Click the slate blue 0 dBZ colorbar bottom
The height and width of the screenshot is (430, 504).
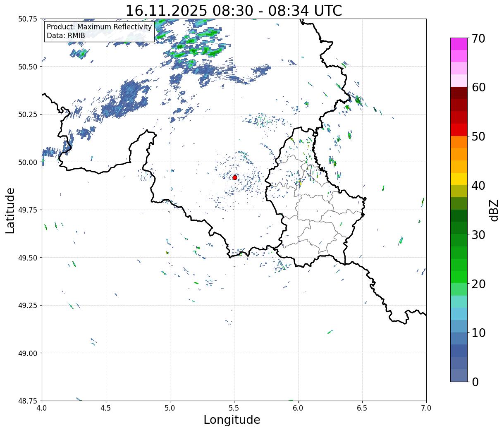coord(459,375)
